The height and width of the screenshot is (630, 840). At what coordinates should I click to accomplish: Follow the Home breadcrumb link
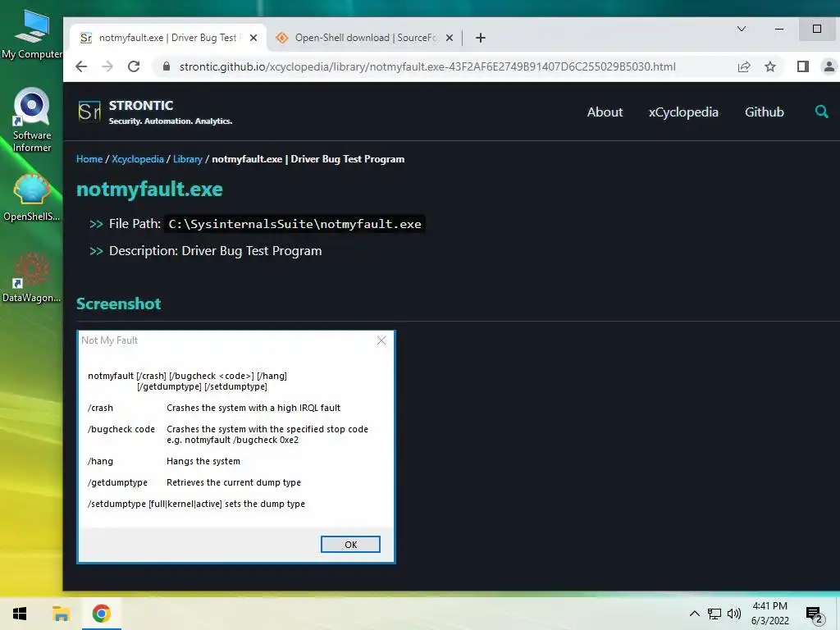89,159
